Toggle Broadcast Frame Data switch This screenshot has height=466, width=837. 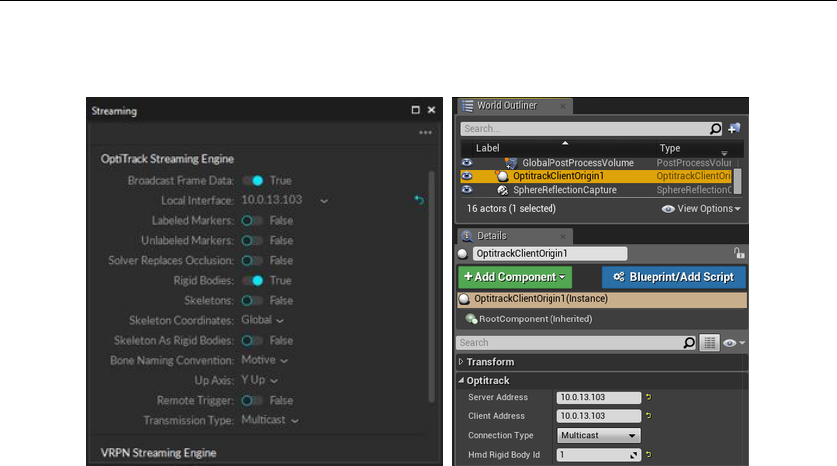(252, 181)
